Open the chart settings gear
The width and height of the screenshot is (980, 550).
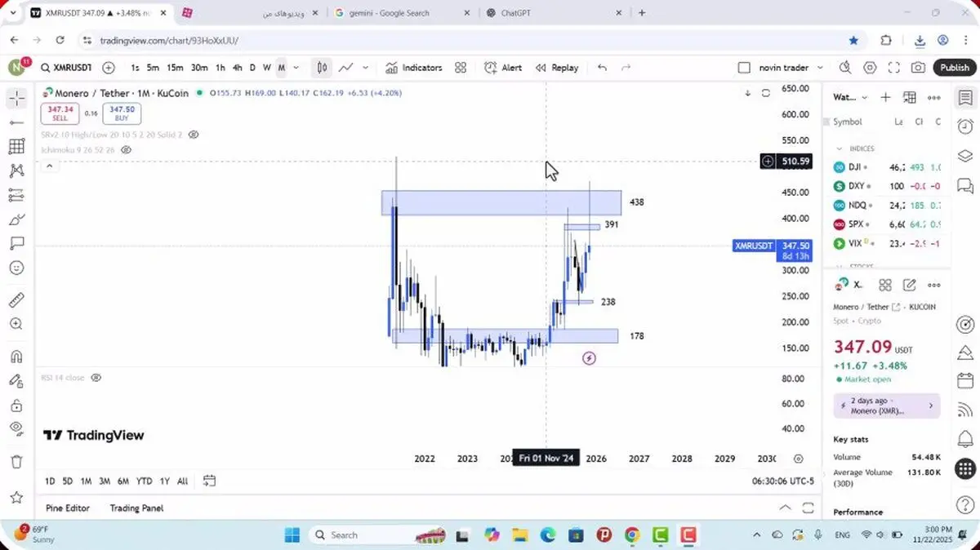tap(870, 68)
